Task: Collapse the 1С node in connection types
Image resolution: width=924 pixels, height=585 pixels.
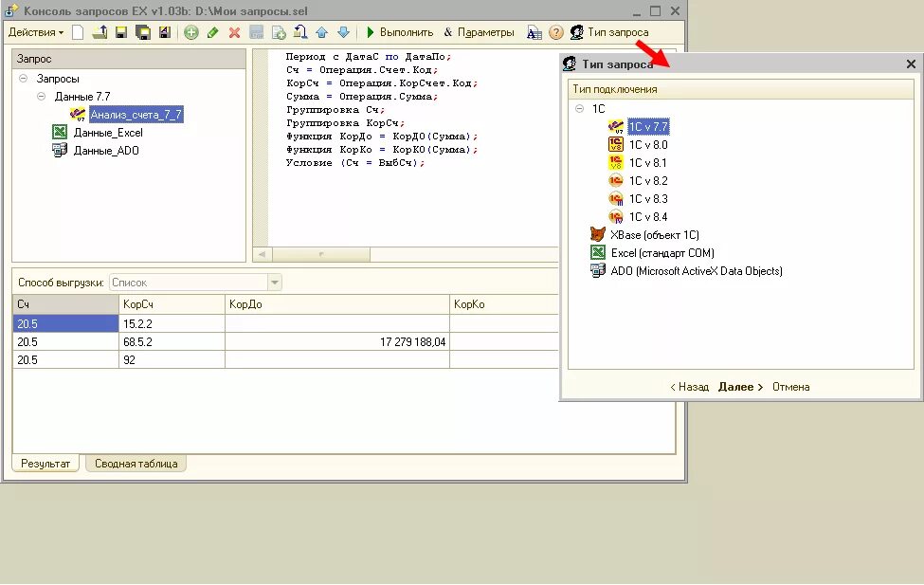Action: click(x=579, y=108)
